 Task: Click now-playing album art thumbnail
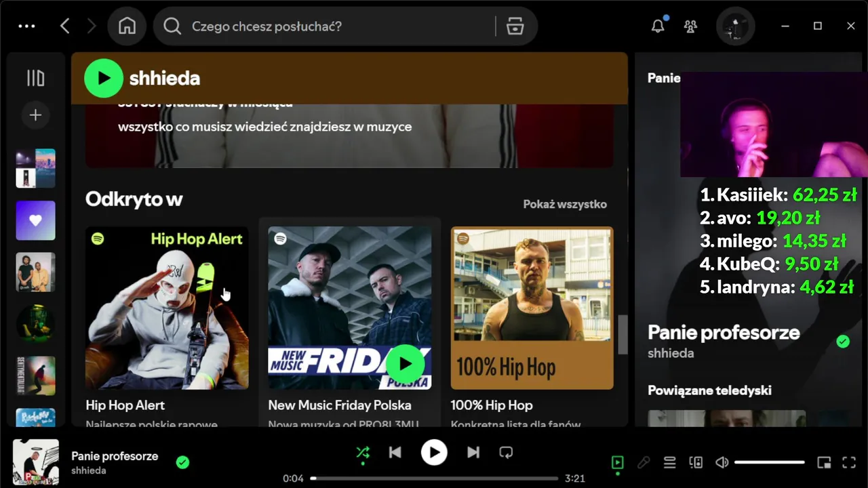click(35, 462)
